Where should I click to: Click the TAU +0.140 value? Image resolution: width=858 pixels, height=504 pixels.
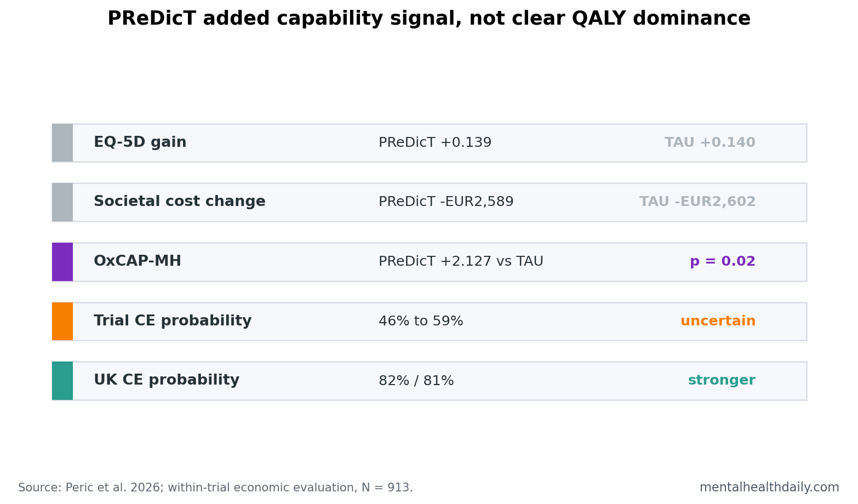pos(710,143)
